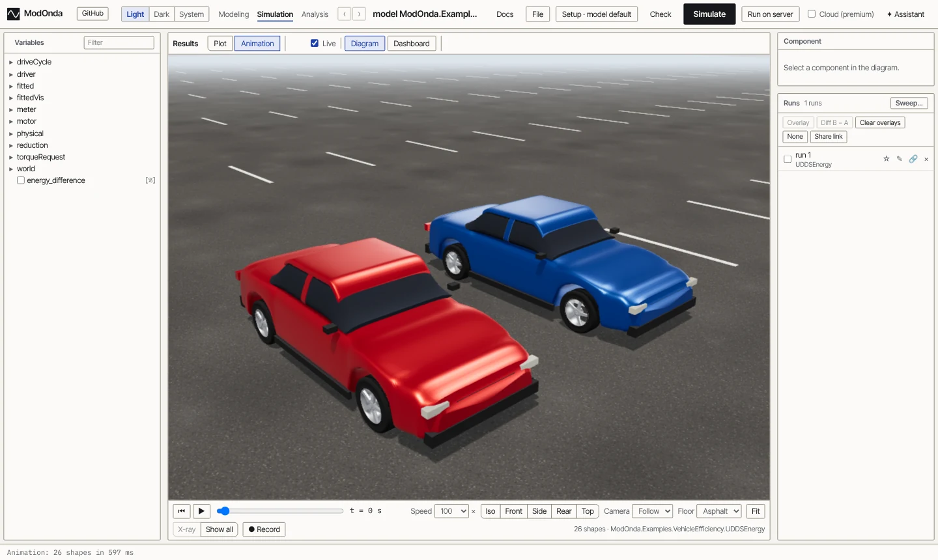This screenshot has height=560, width=938.
Task: Expand the meter variable node
Action: pyautogui.click(x=11, y=109)
